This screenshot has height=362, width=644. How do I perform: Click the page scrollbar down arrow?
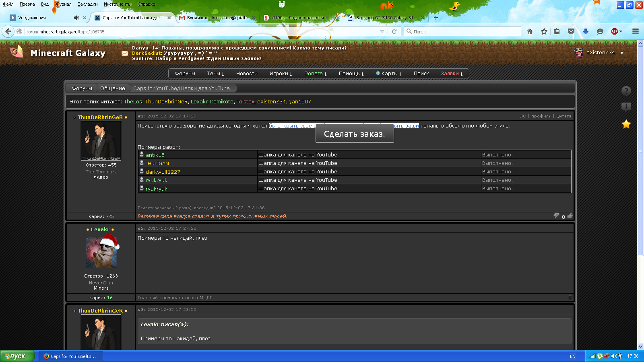[x=640, y=346]
